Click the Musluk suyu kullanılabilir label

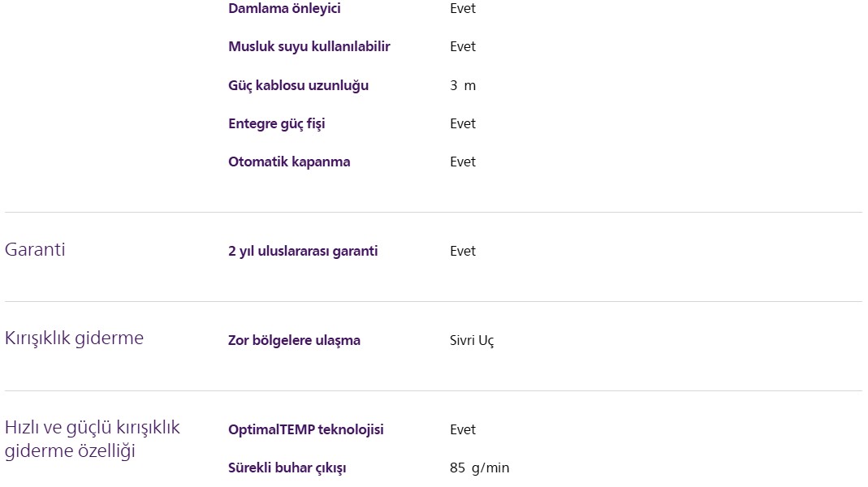point(309,47)
